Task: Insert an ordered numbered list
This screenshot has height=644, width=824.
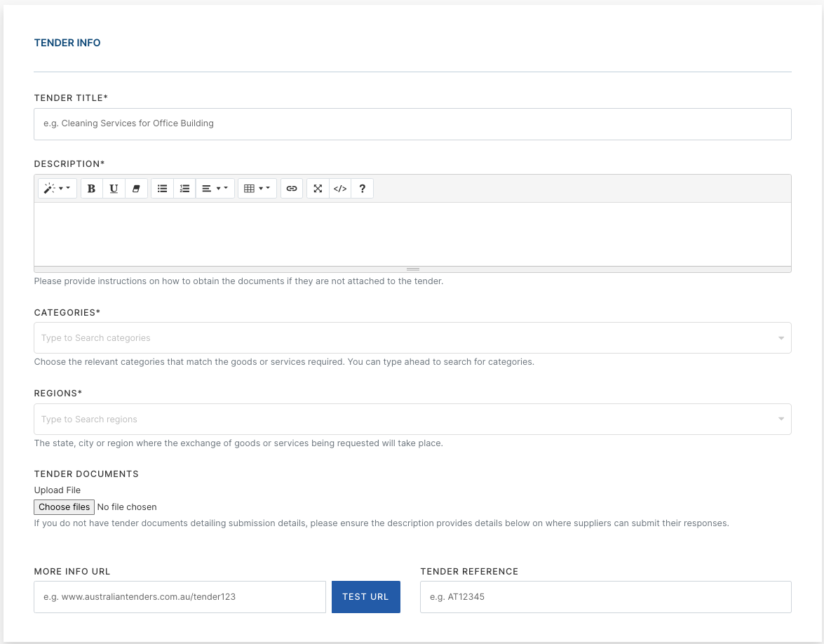Action: pos(184,189)
